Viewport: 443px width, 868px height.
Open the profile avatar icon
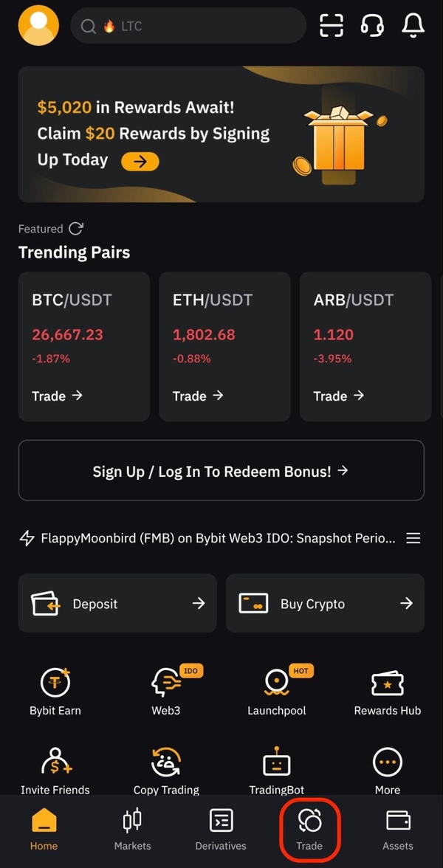tap(38, 25)
